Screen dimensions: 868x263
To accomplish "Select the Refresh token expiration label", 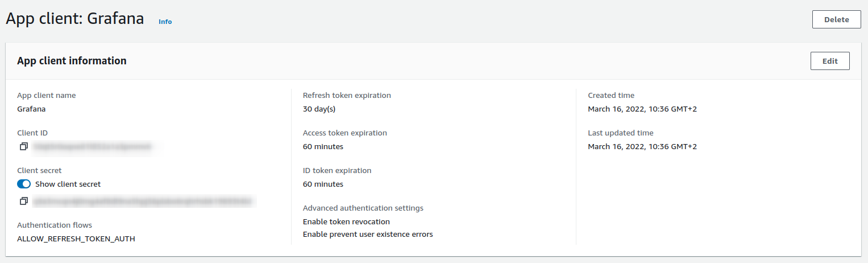I will point(347,95).
